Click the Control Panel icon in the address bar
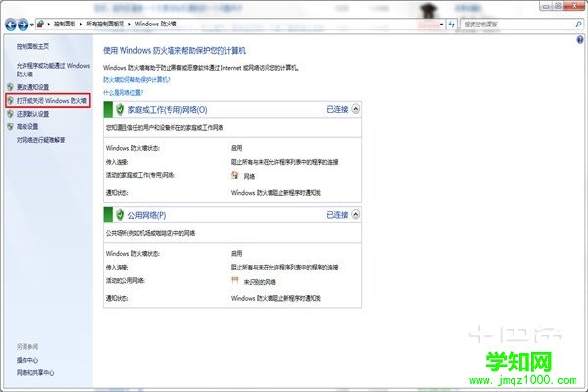588x392 pixels. click(x=40, y=24)
